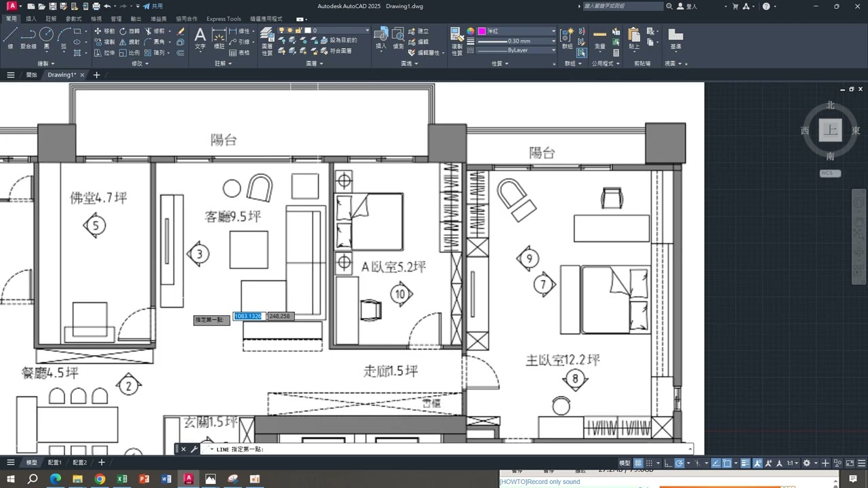Viewport: 868px width, 488px height.
Task: Choose the Rotate (旋轉) command
Action: (130, 31)
